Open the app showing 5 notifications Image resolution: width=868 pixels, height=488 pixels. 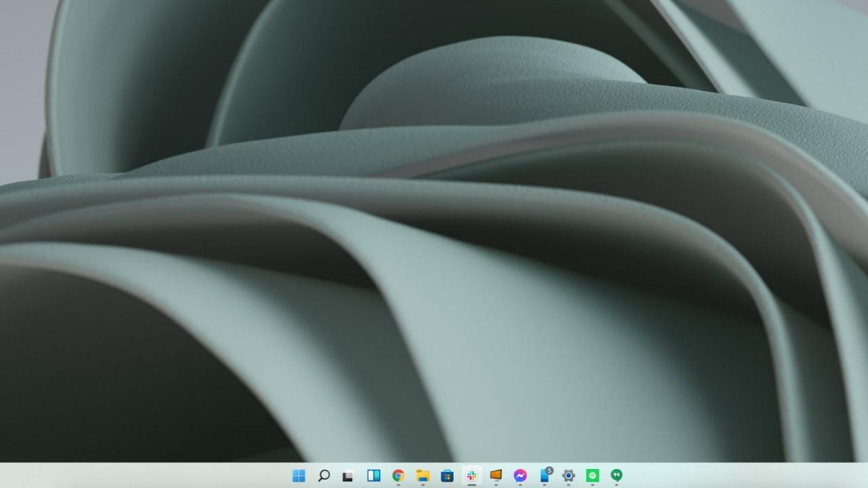[544, 477]
